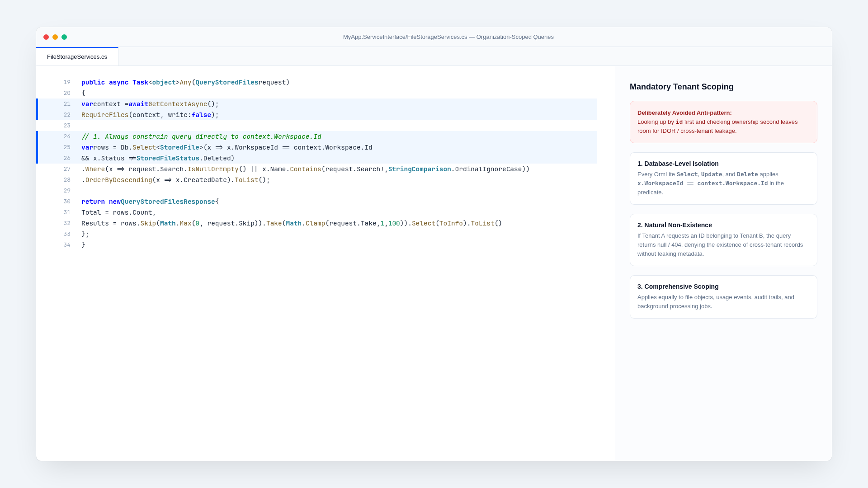Click the red close window dot

tap(46, 37)
